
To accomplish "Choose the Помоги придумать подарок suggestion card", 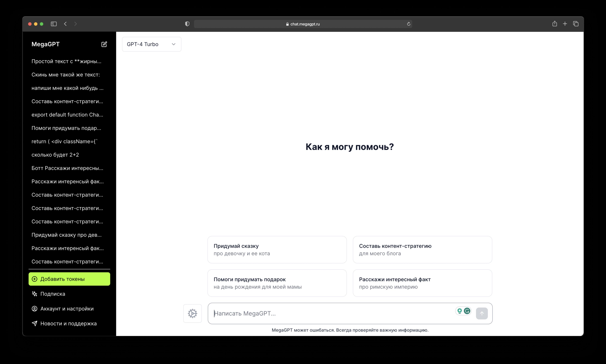I will pyautogui.click(x=277, y=283).
